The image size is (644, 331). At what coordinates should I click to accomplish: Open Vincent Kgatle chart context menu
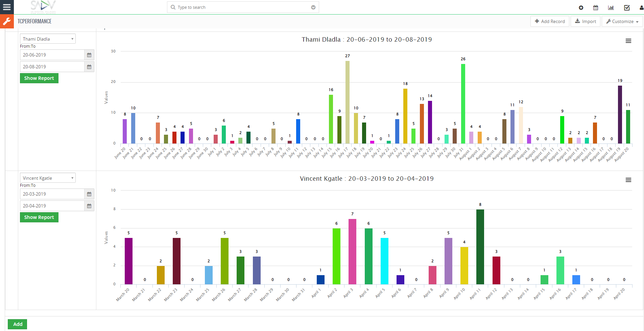(628, 180)
